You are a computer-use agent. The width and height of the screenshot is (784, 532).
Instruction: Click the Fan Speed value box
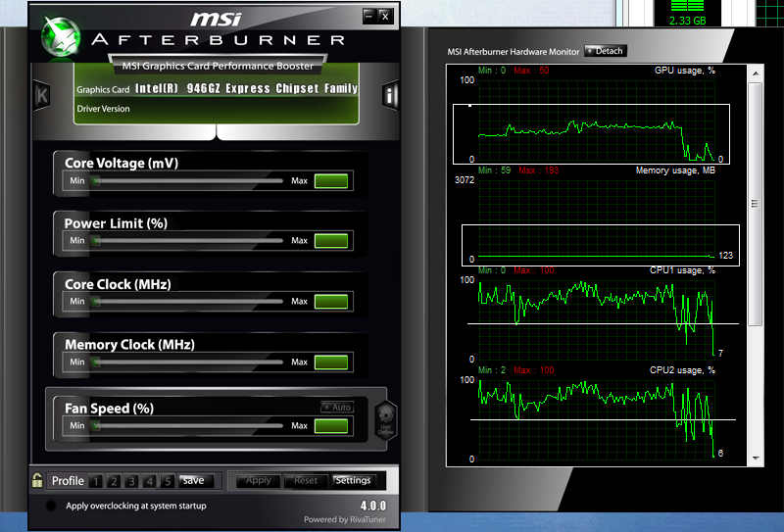[331, 426]
